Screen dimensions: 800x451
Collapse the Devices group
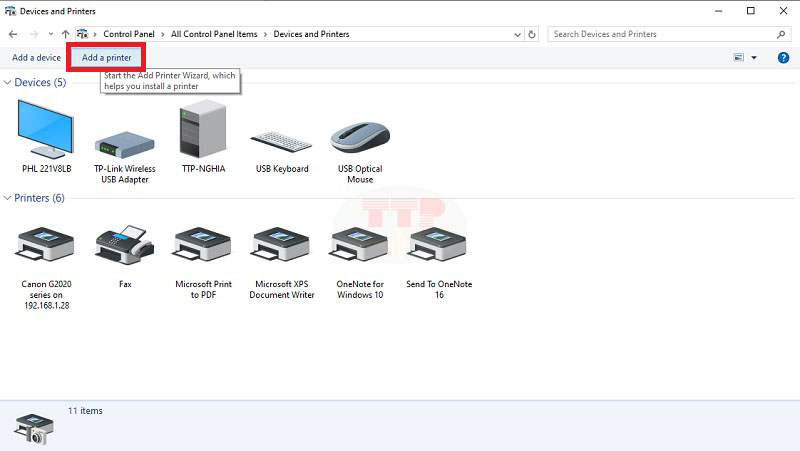click(x=9, y=82)
